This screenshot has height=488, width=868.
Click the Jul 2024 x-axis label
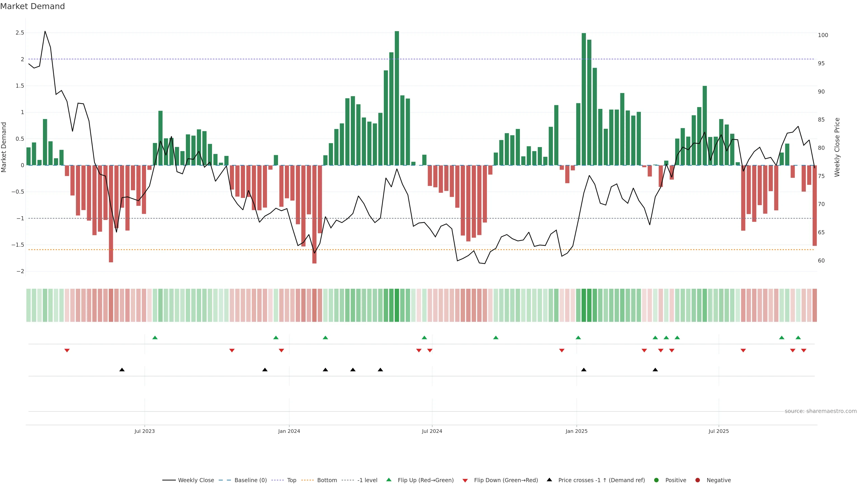coord(432,431)
